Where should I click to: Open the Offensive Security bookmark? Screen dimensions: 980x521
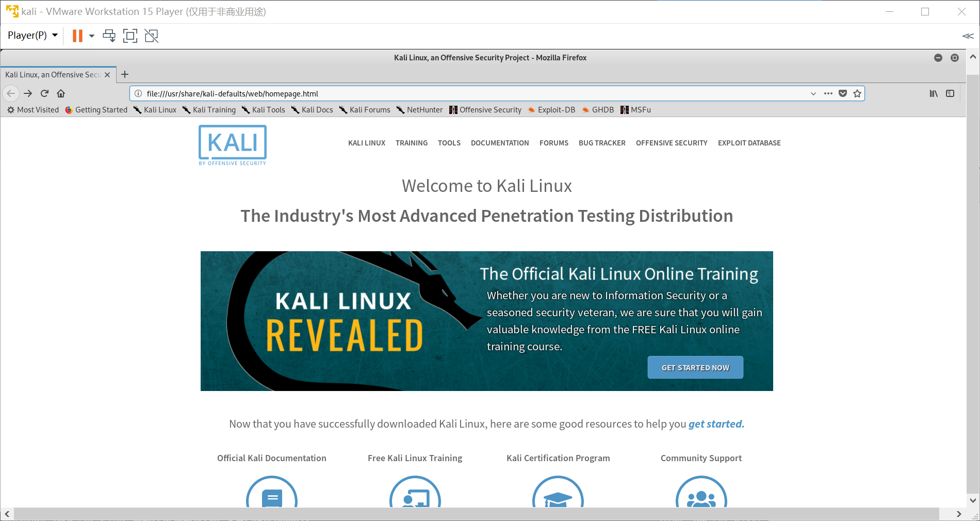click(485, 110)
